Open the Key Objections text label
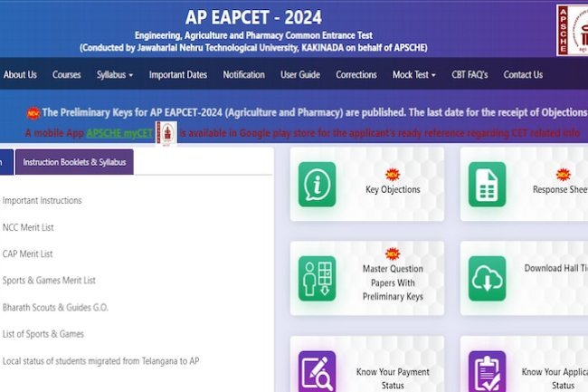Image resolution: width=588 pixels, height=392 pixels. point(393,189)
